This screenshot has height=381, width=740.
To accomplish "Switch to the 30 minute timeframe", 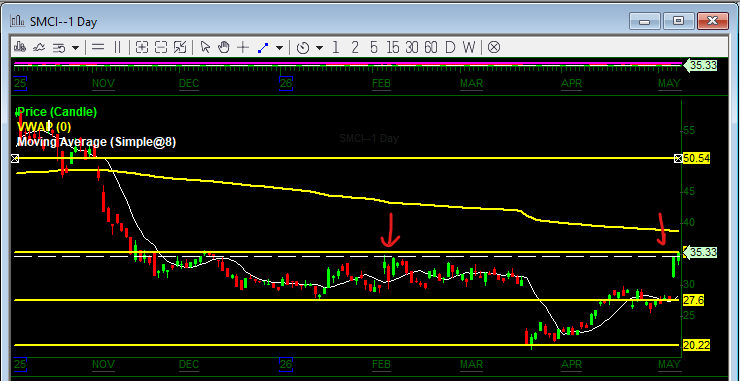I will (412, 47).
